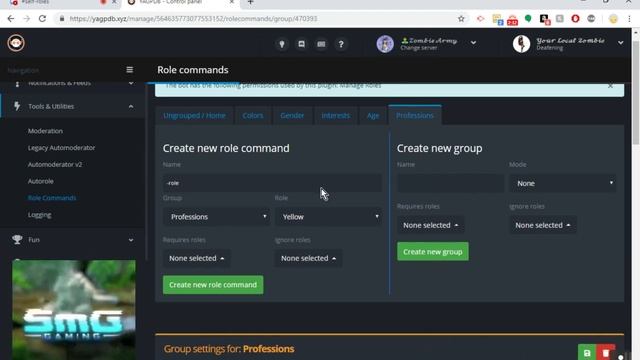Dismiss the permissions info banner
The height and width of the screenshot is (360, 640).
click(610, 86)
